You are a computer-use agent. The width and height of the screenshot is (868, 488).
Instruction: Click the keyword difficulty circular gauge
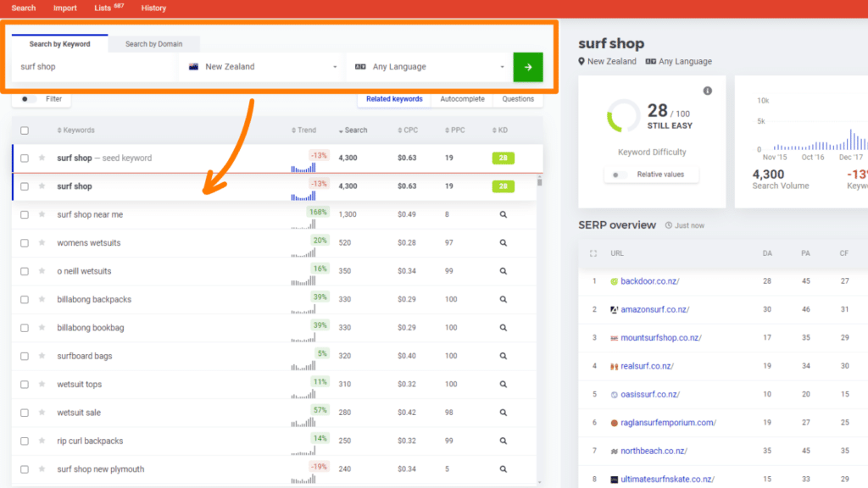(x=623, y=115)
